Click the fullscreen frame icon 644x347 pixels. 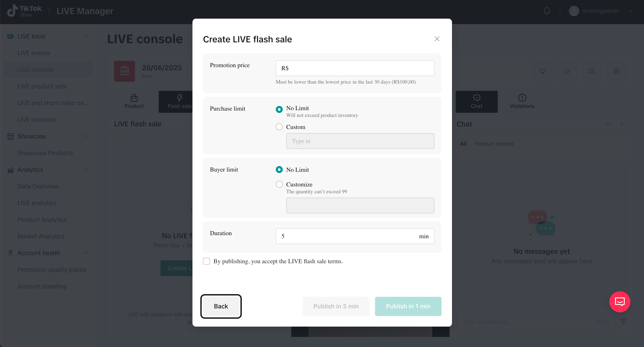[591, 71]
